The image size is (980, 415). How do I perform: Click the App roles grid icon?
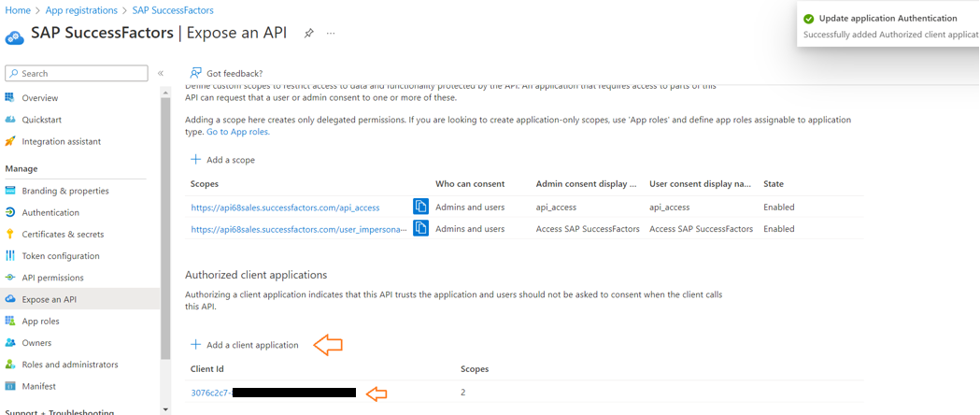[x=10, y=321]
